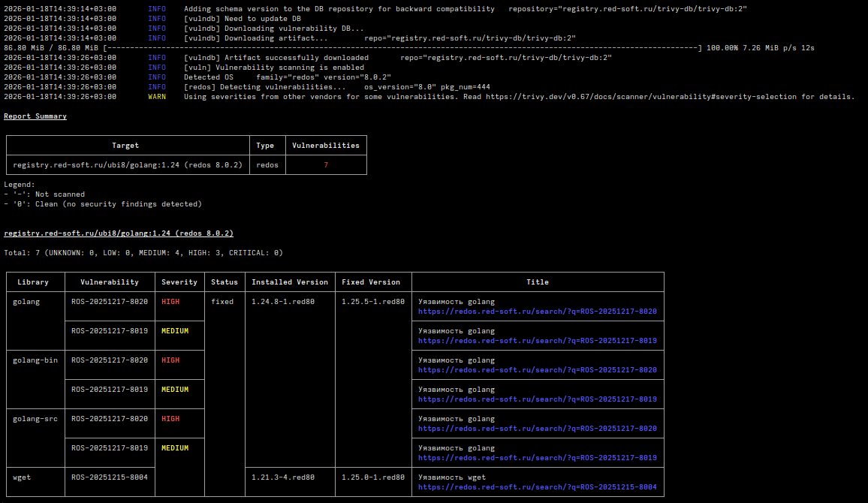868x503 pixels.
Task: Click wget fixed version 1.25.0-1.red80
Action: (x=373, y=477)
